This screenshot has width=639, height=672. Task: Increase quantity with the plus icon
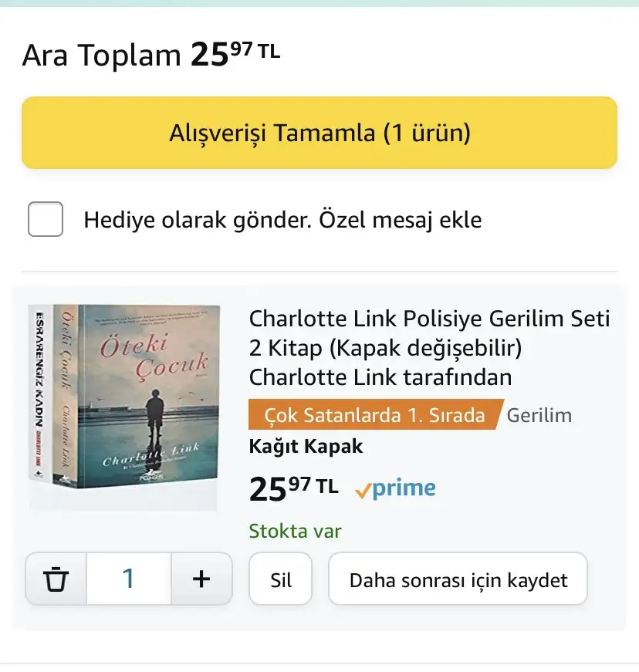pyautogui.click(x=201, y=579)
